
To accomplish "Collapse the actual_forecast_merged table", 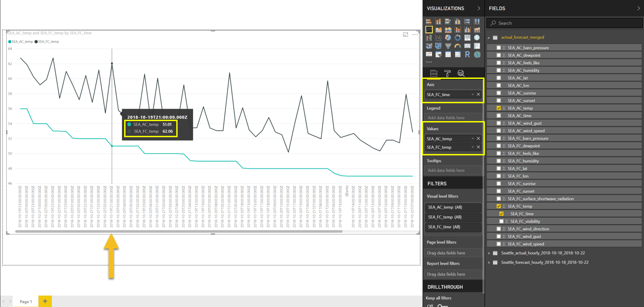I will coord(489,37).
